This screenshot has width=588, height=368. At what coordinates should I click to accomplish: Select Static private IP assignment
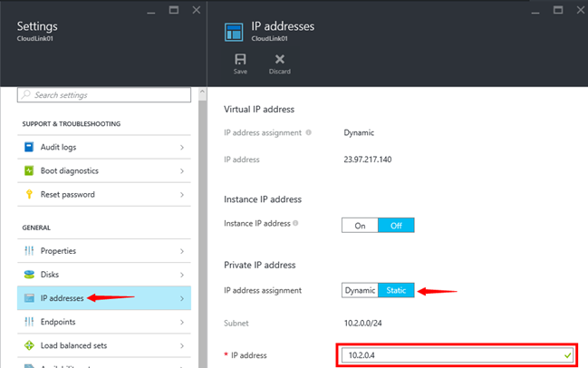tap(396, 290)
